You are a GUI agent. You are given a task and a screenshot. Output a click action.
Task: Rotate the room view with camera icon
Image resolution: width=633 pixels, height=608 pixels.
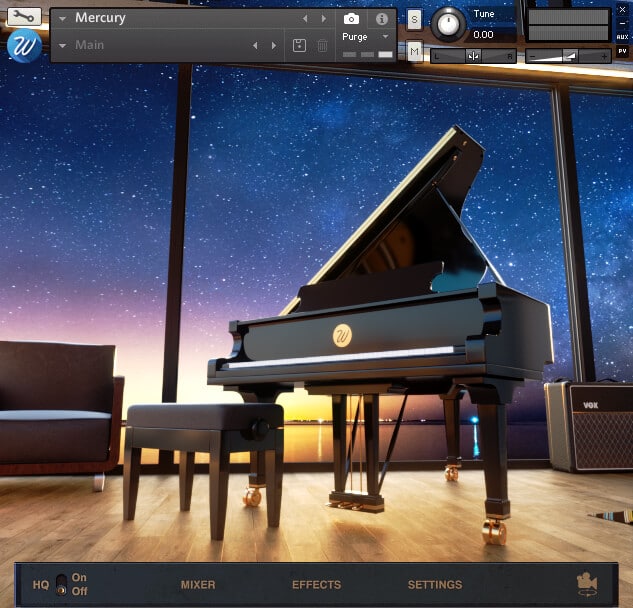point(587,584)
